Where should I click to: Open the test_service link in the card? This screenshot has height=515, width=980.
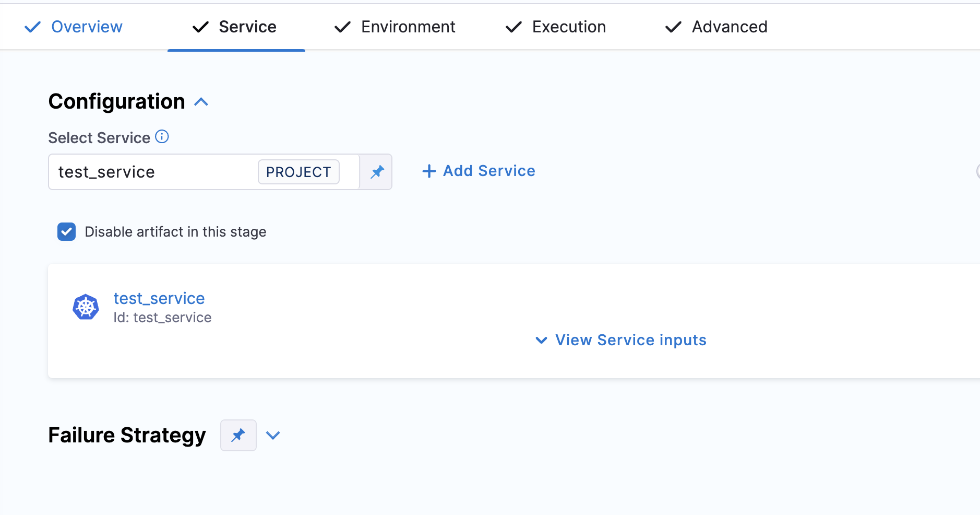pyautogui.click(x=159, y=298)
